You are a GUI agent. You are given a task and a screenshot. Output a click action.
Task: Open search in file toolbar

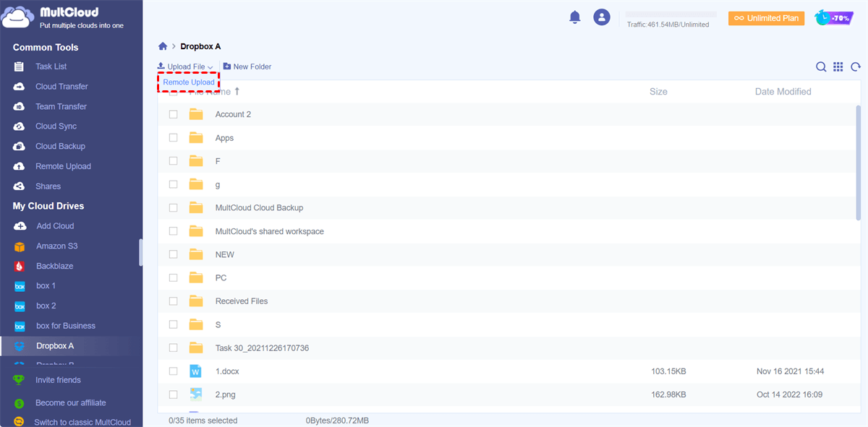[821, 66]
